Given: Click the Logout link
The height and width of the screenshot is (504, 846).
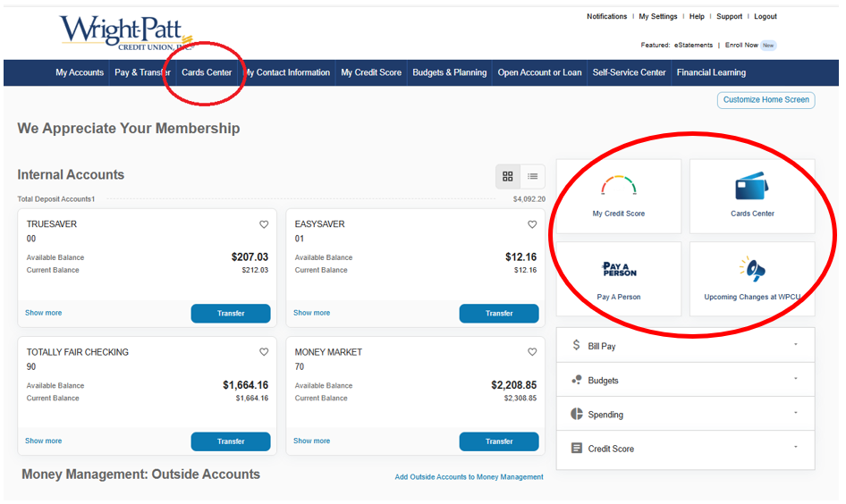Looking at the screenshot, I should coord(766,16).
